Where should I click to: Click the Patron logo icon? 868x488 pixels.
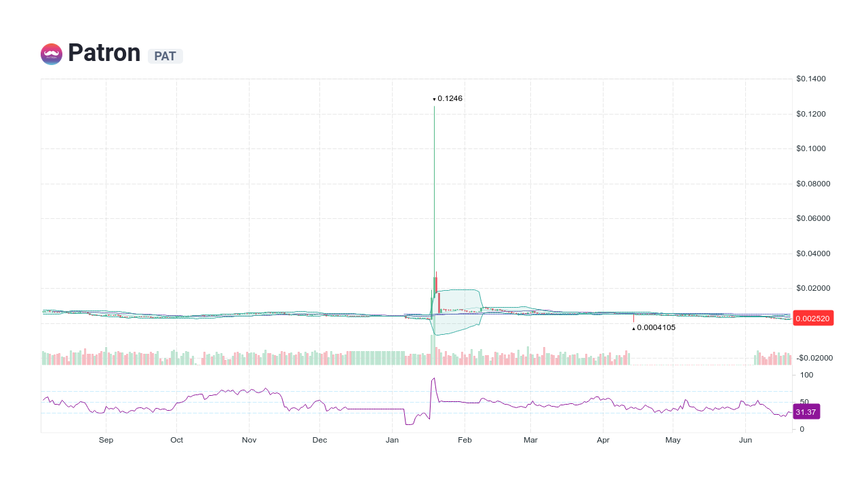point(51,54)
